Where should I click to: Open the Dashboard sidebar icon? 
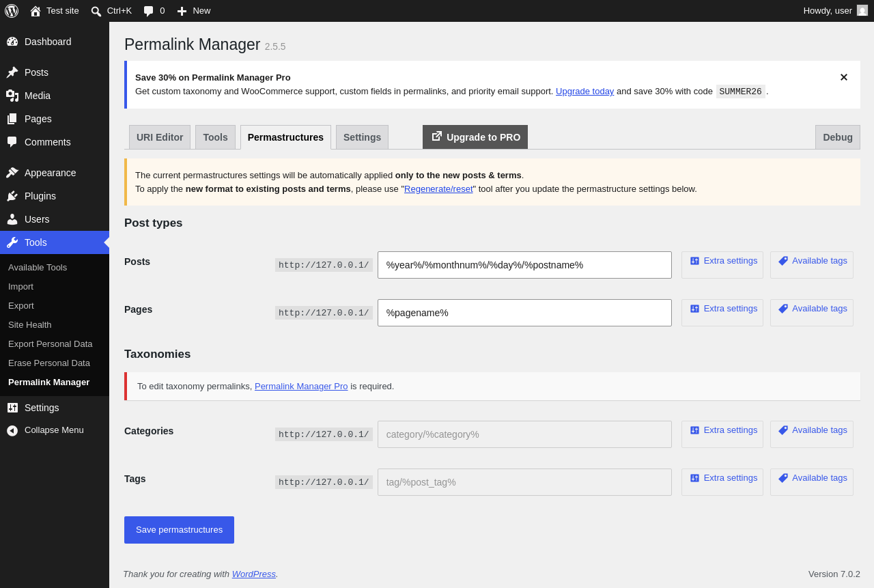tap(12, 42)
